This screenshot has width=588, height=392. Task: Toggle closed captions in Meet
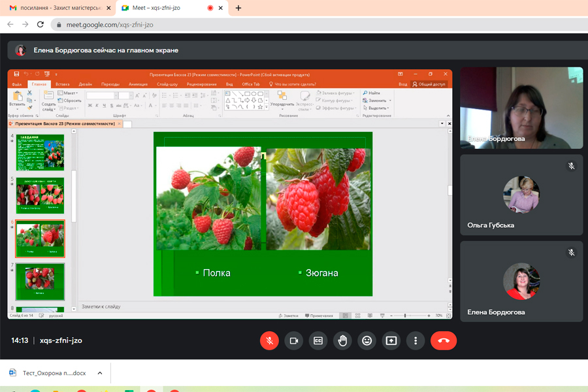click(x=318, y=340)
